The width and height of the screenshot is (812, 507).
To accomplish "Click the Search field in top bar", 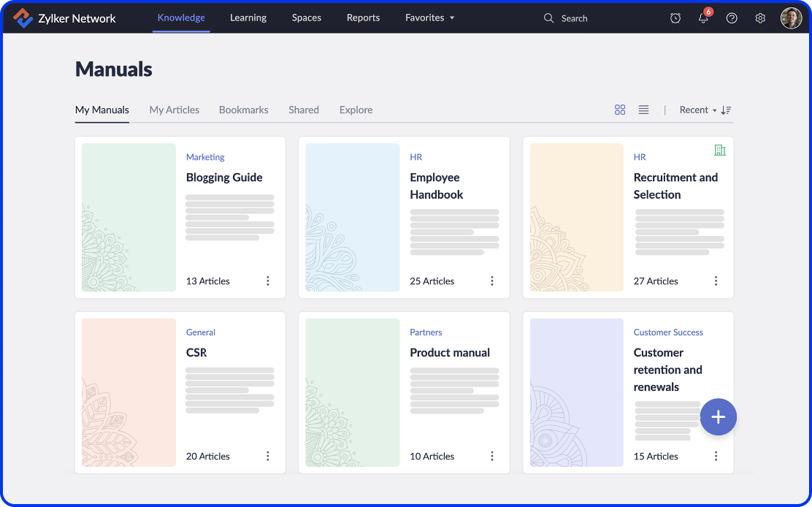I will [574, 18].
